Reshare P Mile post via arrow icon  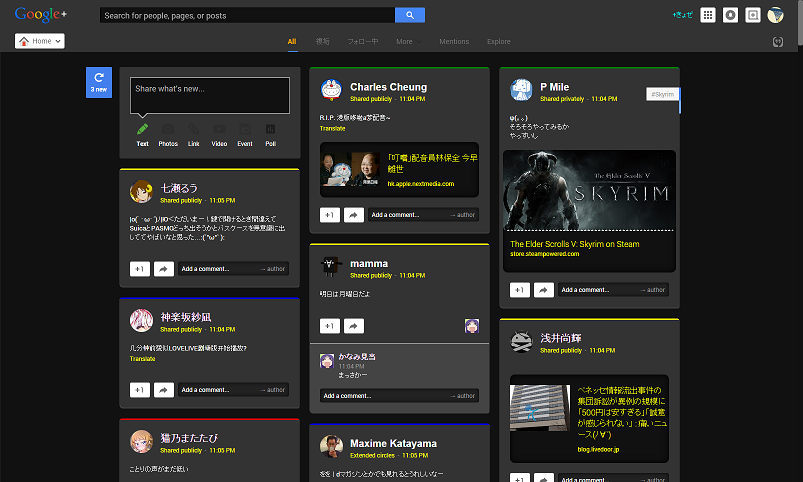pos(543,289)
